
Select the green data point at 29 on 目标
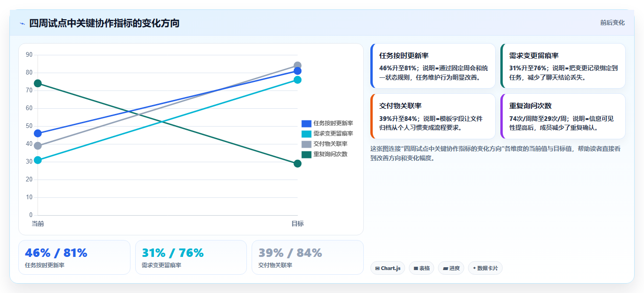(x=298, y=164)
